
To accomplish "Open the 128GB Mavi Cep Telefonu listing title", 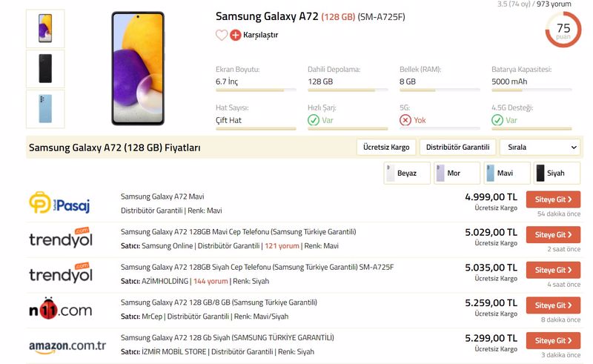I will click(238, 231).
